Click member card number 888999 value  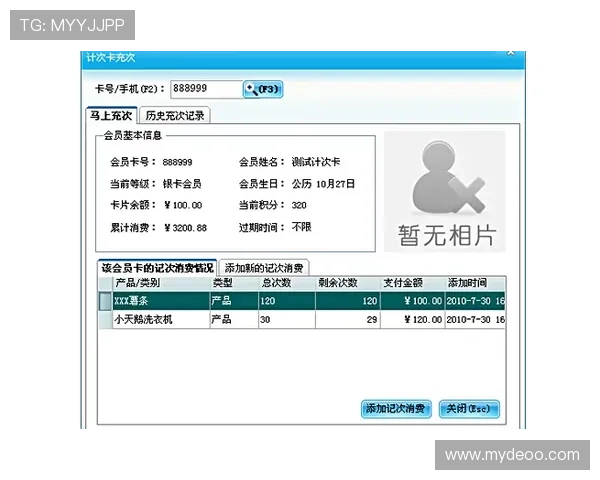click(177, 162)
